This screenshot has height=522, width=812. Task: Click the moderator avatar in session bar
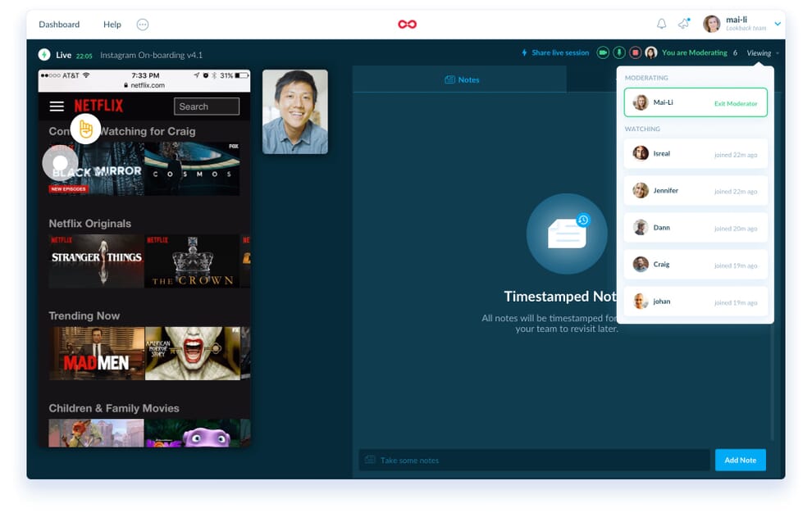pos(651,52)
